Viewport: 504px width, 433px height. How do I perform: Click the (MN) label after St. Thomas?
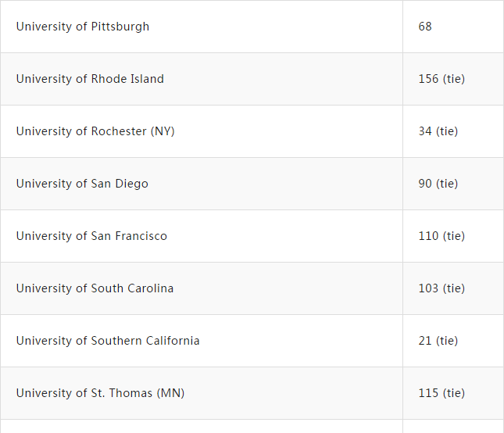(x=170, y=393)
